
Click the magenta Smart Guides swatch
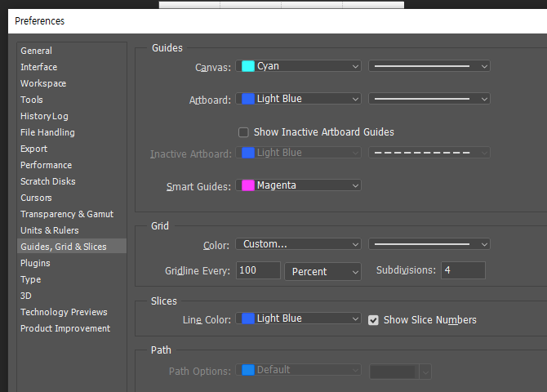[248, 185]
